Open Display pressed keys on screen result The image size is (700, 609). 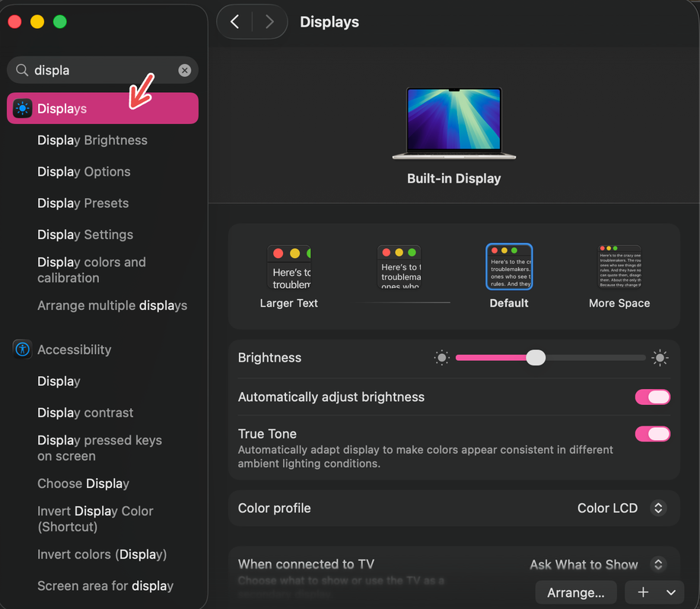tap(100, 448)
